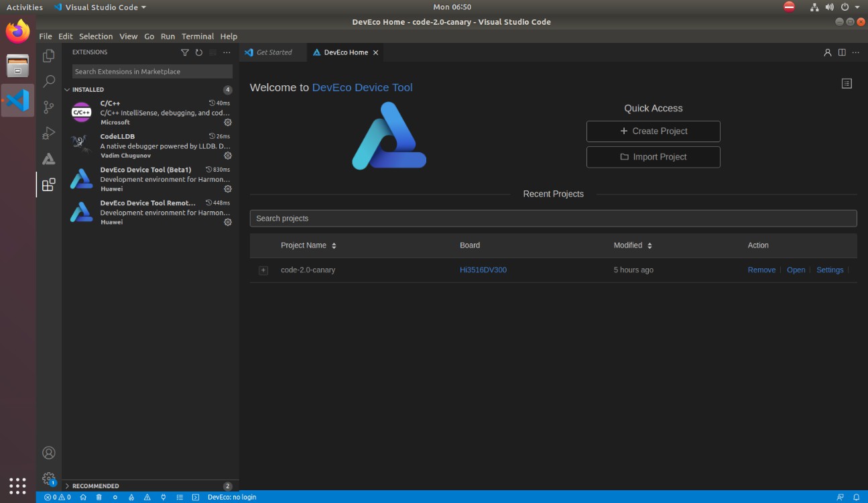Open manage gear for the C/C++ extension
The height and width of the screenshot is (503, 868).
[228, 123]
